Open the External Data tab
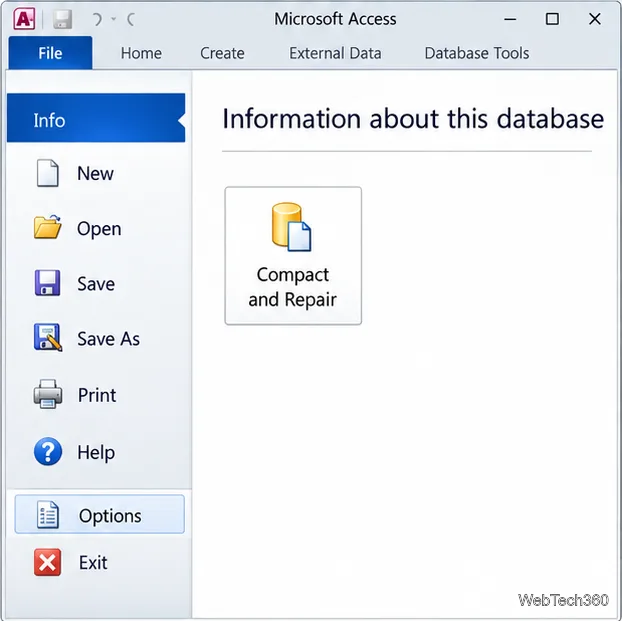622x621 pixels. point(335,53)
